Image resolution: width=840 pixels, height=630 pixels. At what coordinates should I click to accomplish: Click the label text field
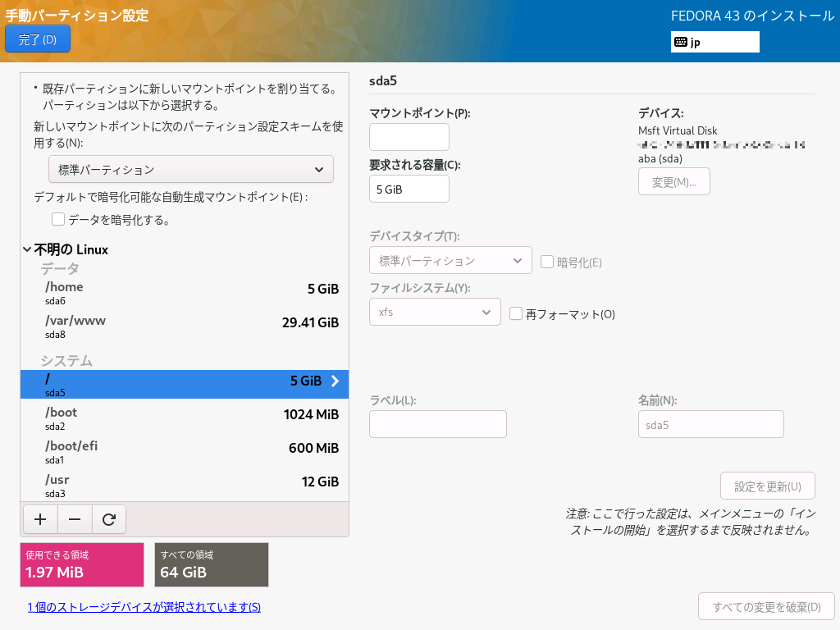pos(438,425)
